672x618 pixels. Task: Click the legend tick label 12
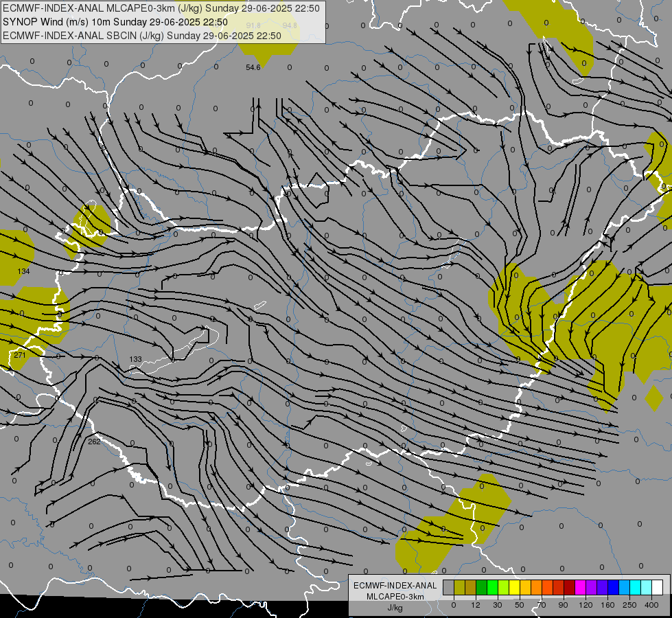click(475, 605)
